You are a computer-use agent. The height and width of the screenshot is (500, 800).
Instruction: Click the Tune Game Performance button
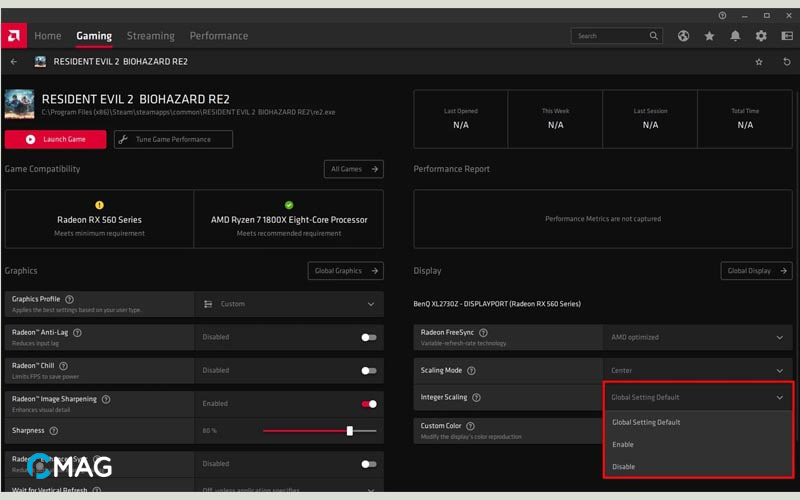[x=173, y=139]
